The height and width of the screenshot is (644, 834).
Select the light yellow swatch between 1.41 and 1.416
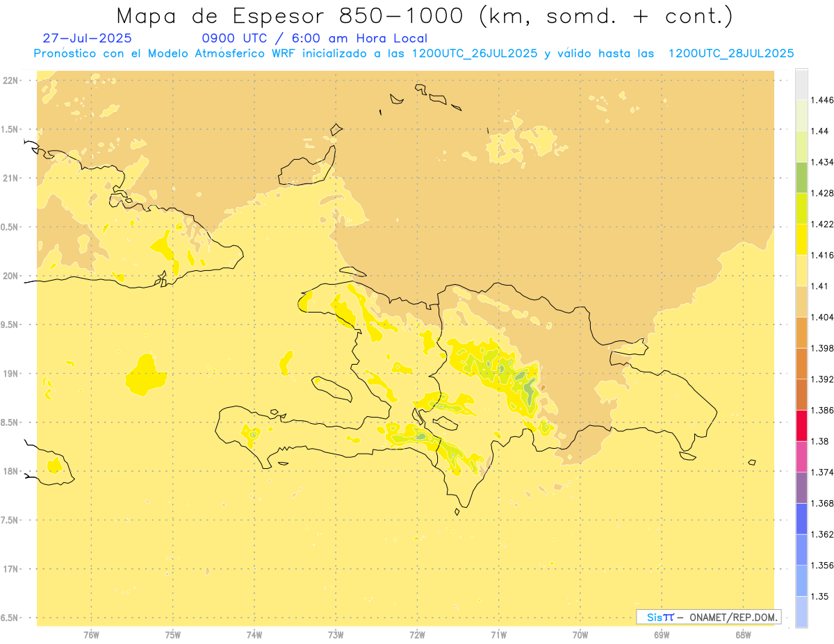[x=801, y=270]
